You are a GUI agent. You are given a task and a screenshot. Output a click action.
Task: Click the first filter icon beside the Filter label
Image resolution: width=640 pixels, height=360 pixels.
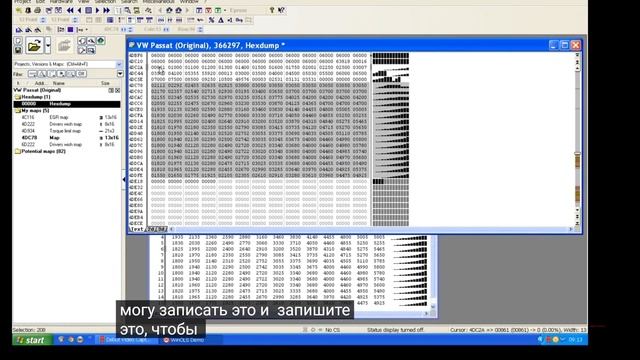[x=32, y=74]
